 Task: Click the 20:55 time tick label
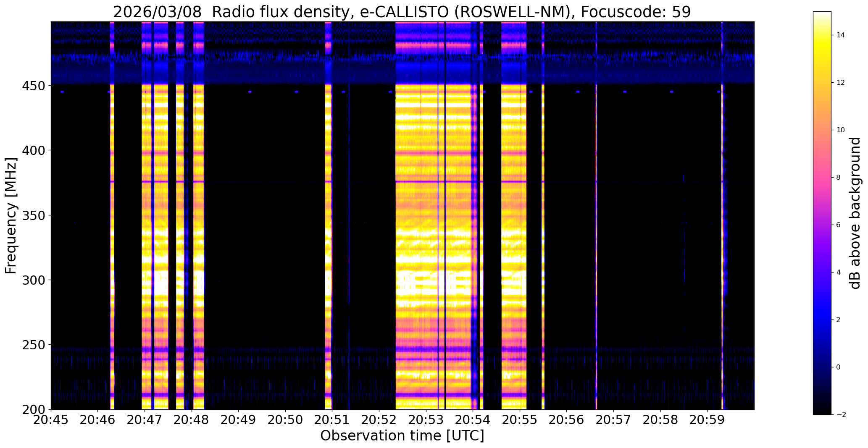(x=520, y=420)
